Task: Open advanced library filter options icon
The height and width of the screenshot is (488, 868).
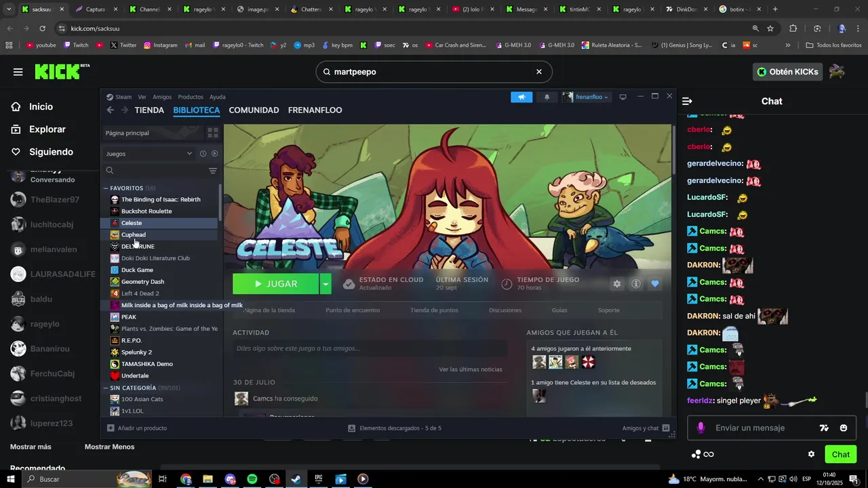Action: click(213, 171)
